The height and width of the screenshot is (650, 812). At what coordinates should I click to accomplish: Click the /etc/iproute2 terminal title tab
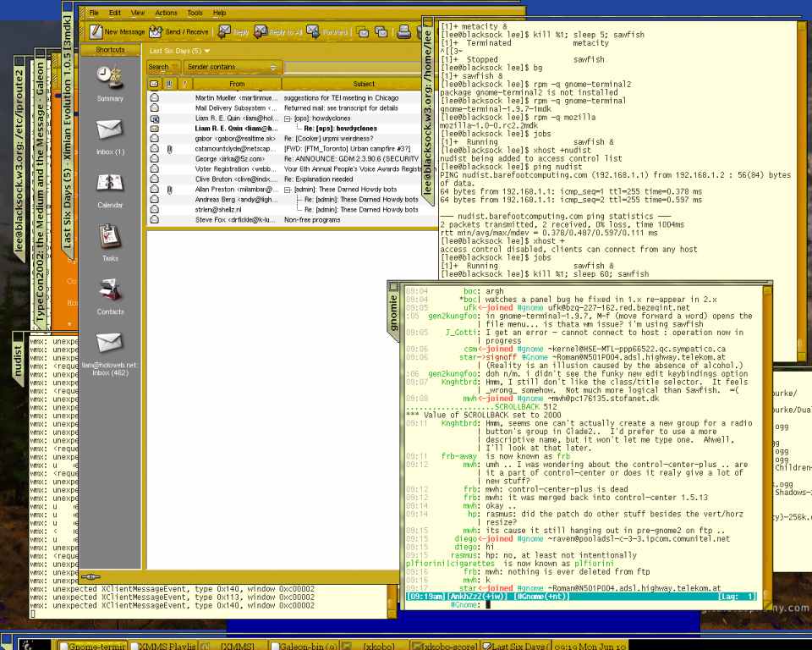pyautogui.click(x=19, y=158)
